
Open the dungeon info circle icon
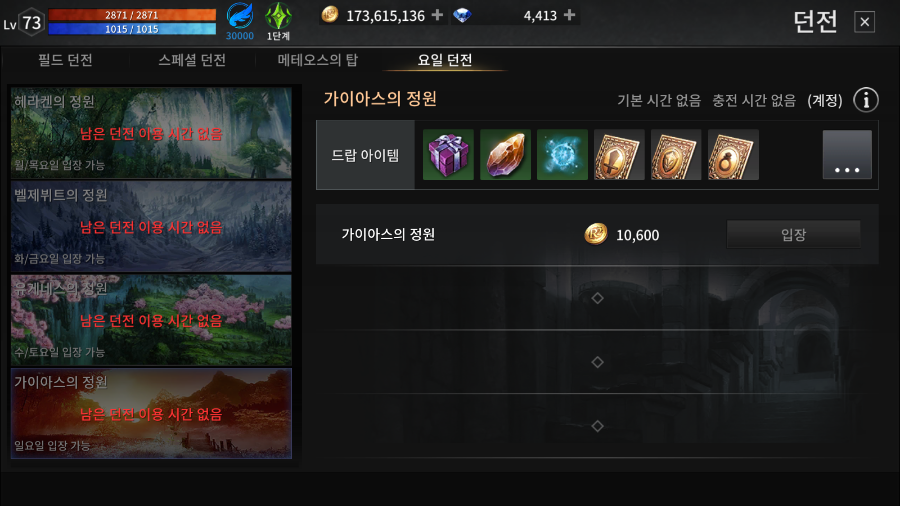tap(866, 100)
